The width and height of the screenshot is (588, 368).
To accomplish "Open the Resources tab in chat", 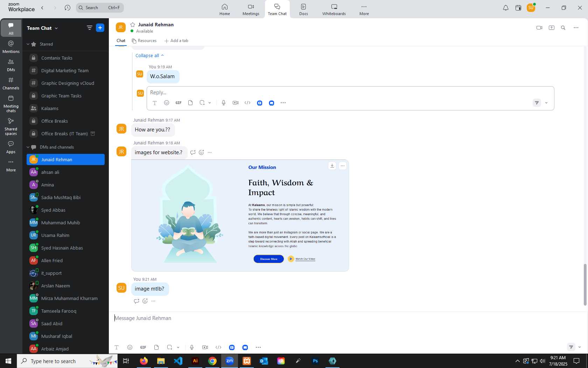I will coord(144,41).
